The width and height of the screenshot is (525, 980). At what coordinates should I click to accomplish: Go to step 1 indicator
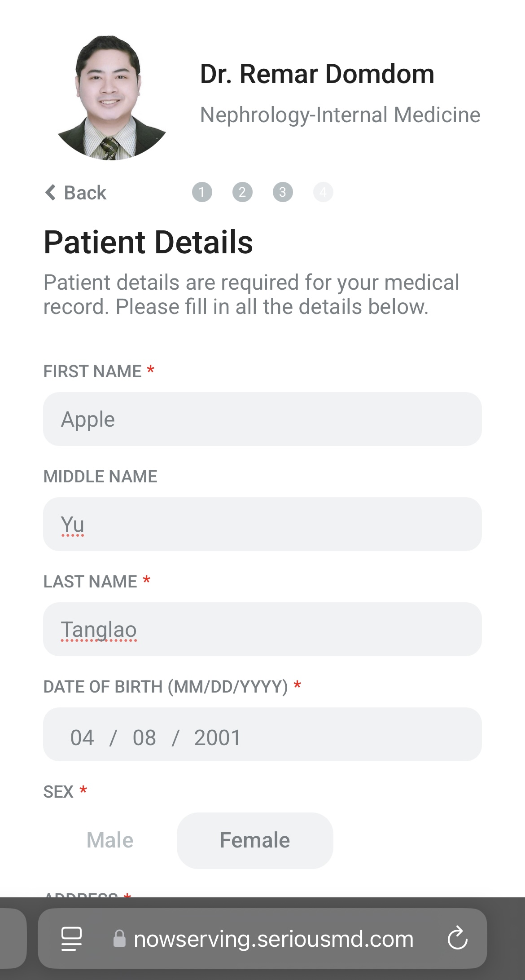202,192
